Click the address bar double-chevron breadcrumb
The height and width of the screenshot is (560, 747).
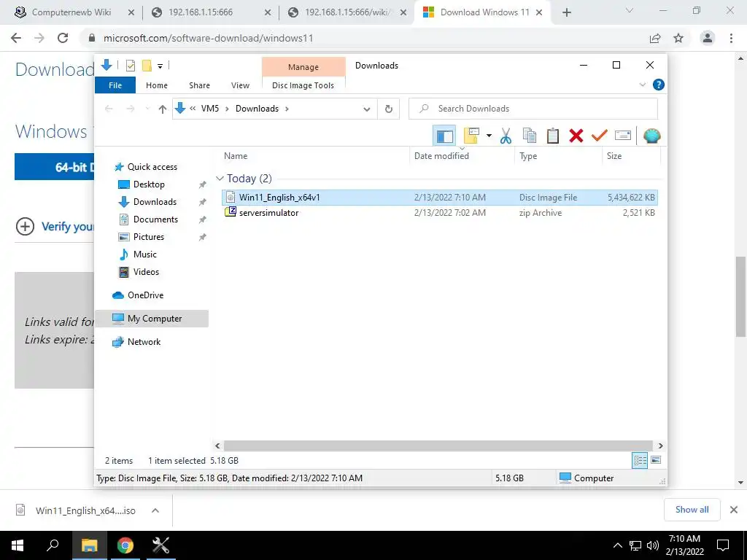[193, 109]
